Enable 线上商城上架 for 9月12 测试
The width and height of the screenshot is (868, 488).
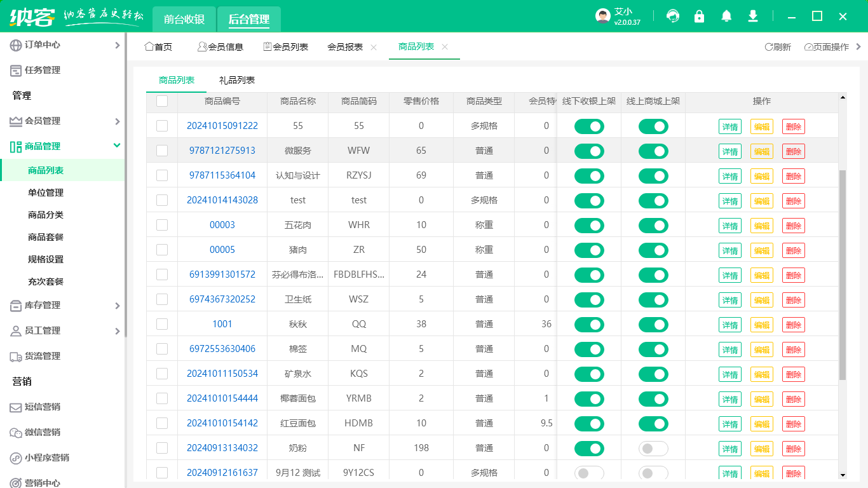(x=653, y=473)
